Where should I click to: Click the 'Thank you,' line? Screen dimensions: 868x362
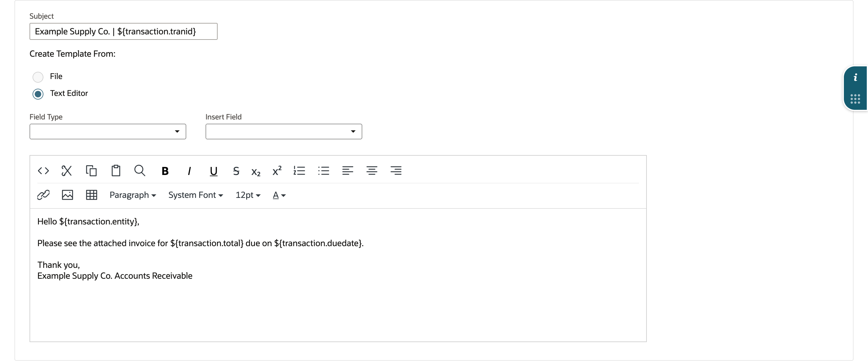click(x=59, y=265)
